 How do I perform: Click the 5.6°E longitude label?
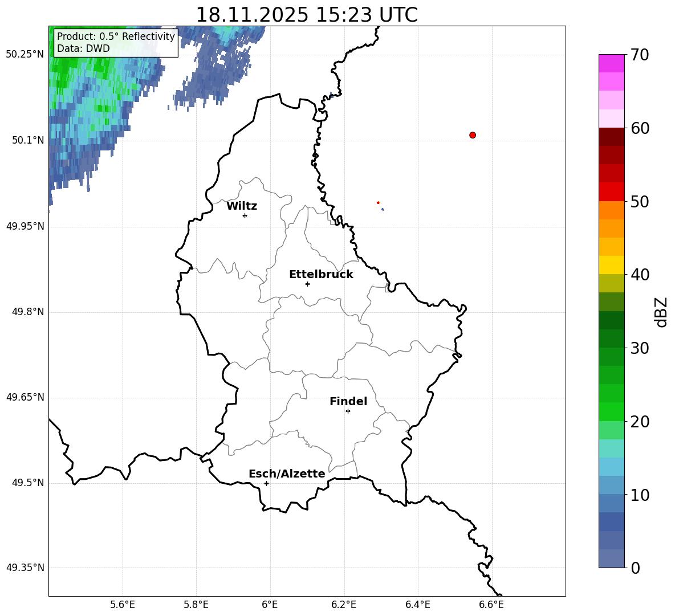[x=123, y=605]
